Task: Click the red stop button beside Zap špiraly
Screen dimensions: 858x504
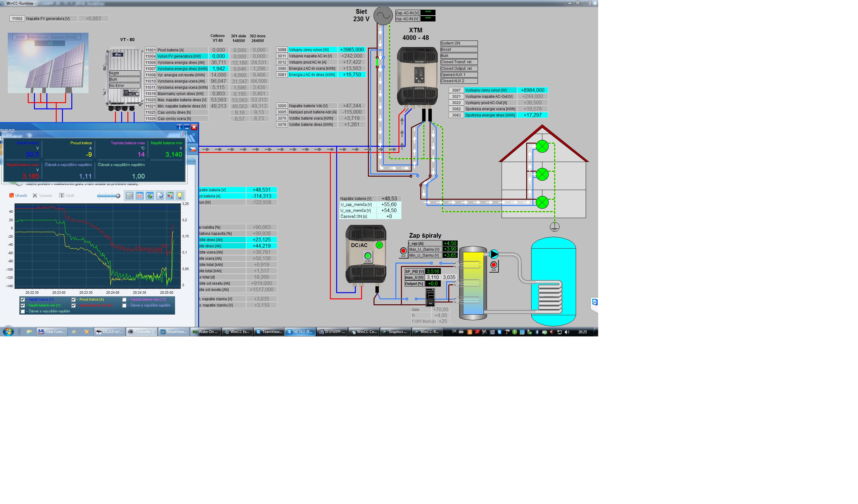Action: (403, 251)
